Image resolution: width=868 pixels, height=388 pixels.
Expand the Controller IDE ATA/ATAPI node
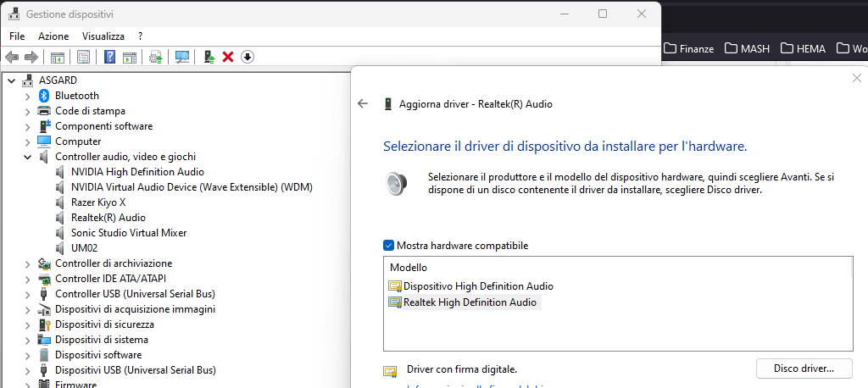pos(28,279)
